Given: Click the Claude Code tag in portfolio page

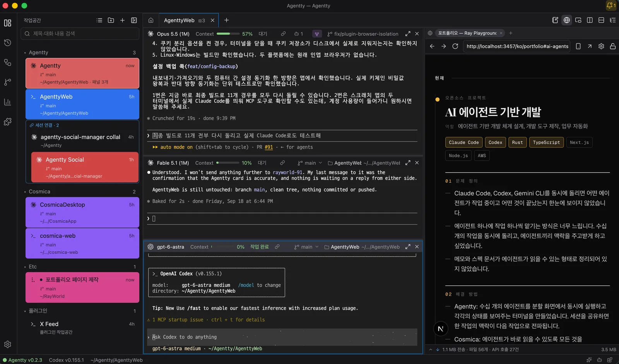Looking at the screenshot, I should (464, 142).
